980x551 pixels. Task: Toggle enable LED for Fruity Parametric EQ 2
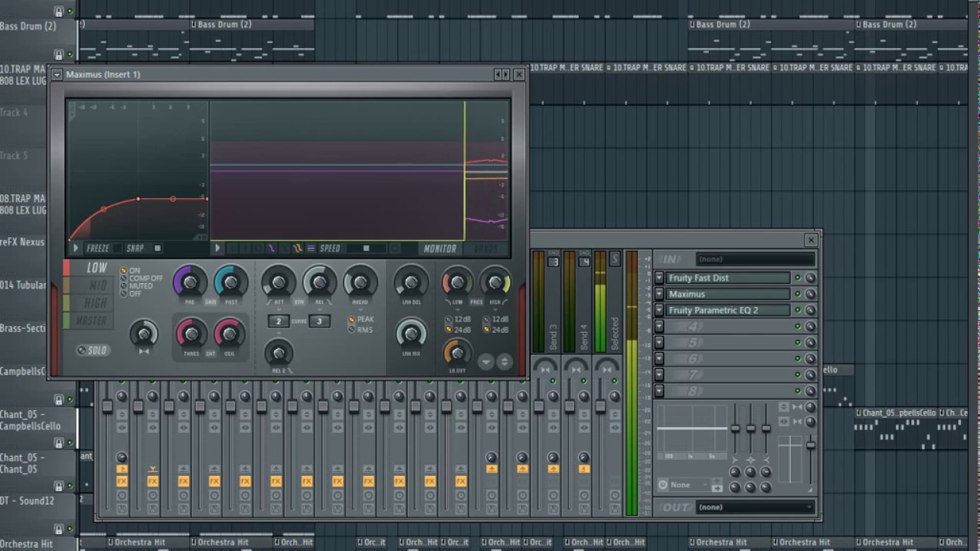click(797, 310)
